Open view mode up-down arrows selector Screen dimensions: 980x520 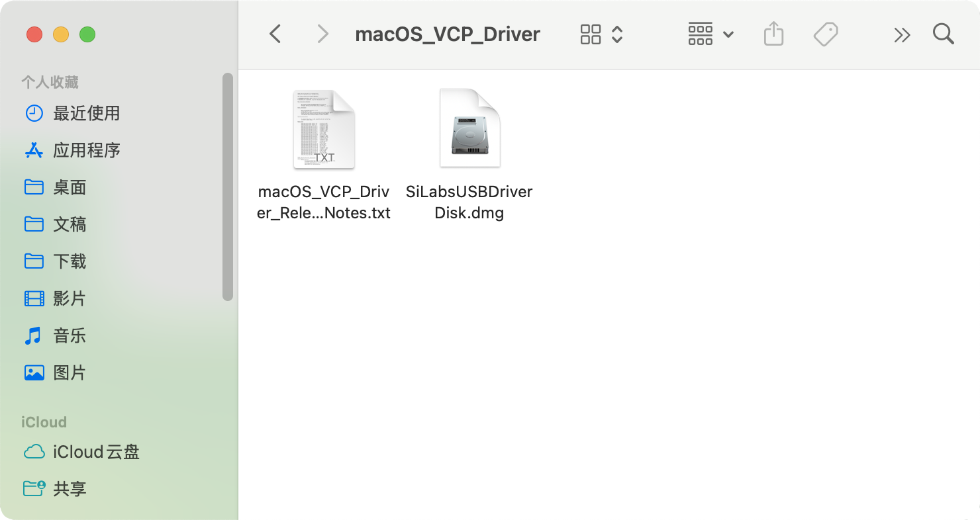click(617, 34)
